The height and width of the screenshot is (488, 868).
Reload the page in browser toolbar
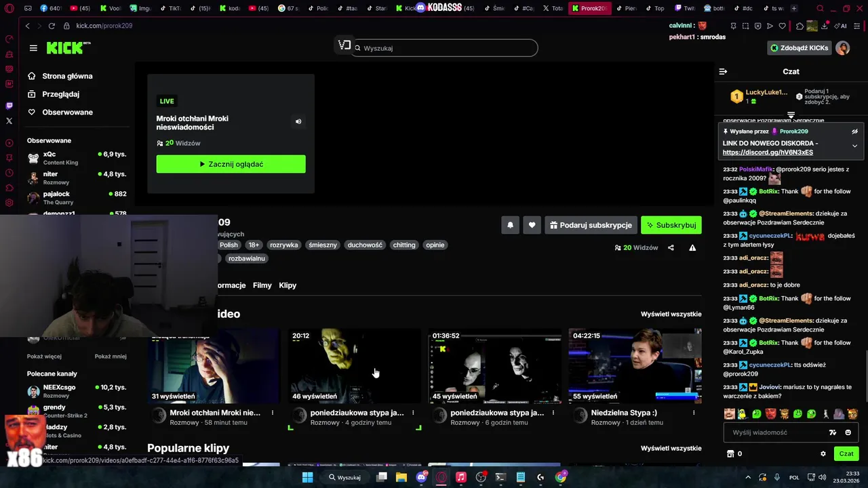coord(52,26)
